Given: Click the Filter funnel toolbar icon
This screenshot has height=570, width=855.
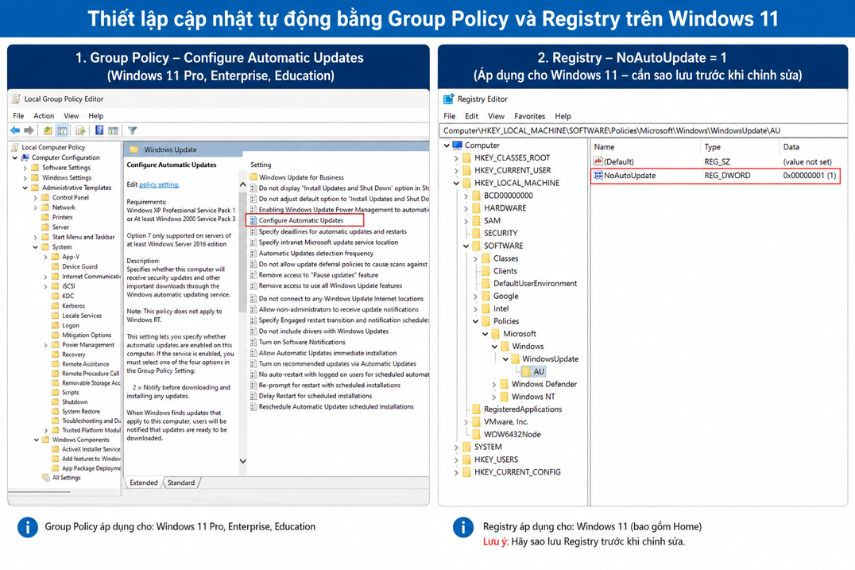Looking at the screenshot, I should (133, 130).
